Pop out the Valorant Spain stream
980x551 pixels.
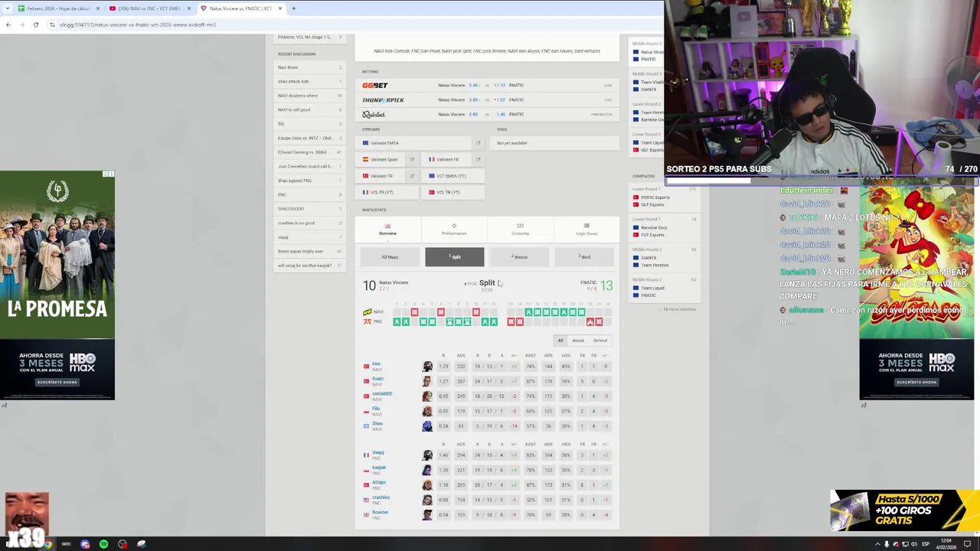(412, 160)
